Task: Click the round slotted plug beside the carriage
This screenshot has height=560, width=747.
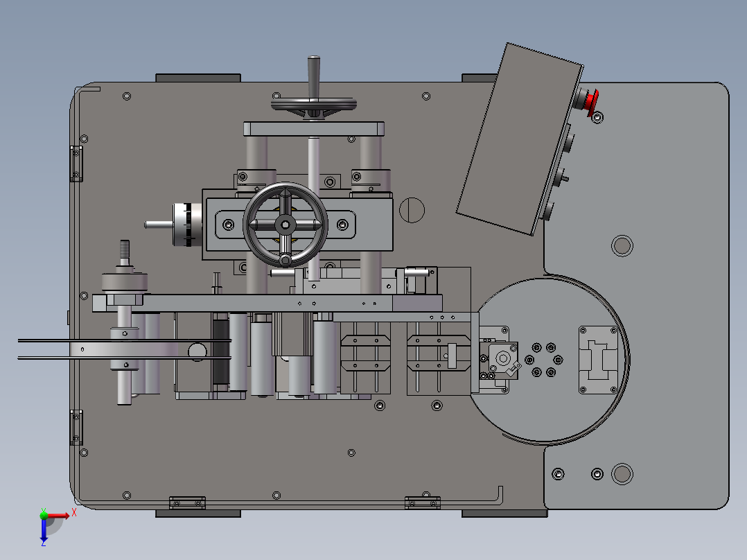Action: (412, 210)
